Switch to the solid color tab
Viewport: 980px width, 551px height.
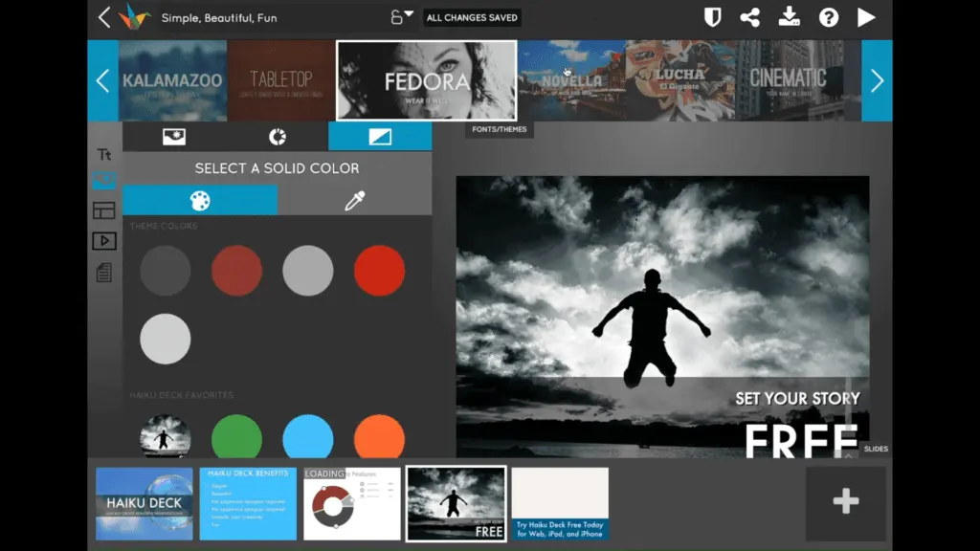pyautogui.click(x=380, y=136)
